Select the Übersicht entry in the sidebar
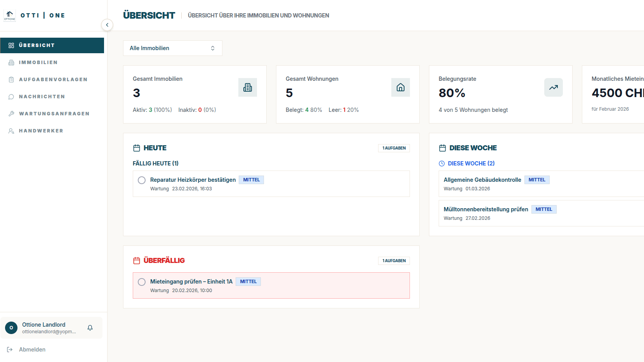This screenshot has height=362, width=644. (x=37, y=45)
